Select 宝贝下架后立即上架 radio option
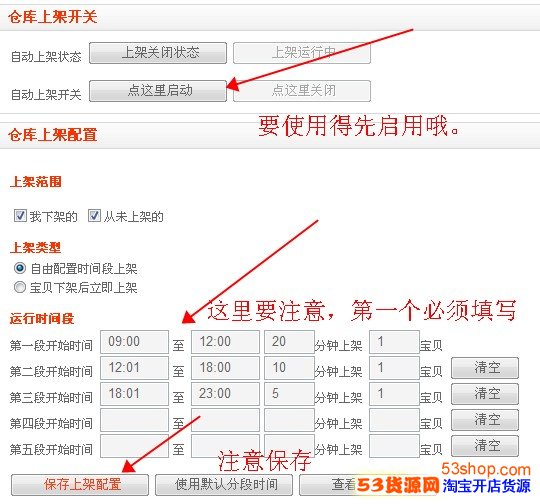Image resolution: width=540 pixels, height=504 pixels. coord(20,287)
